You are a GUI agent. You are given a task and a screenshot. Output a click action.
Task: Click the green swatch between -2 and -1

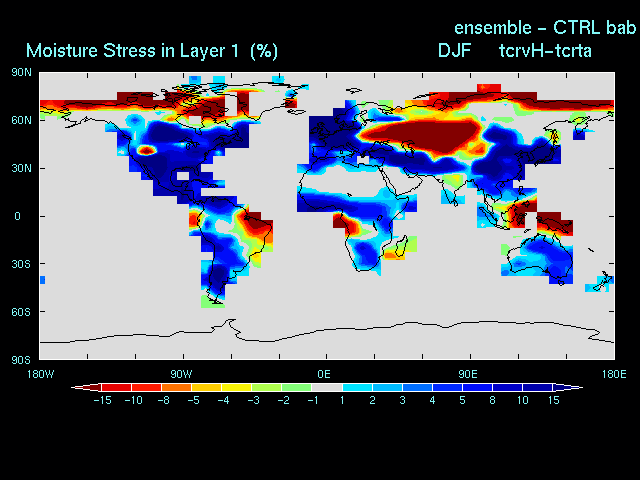coord(297,387)
